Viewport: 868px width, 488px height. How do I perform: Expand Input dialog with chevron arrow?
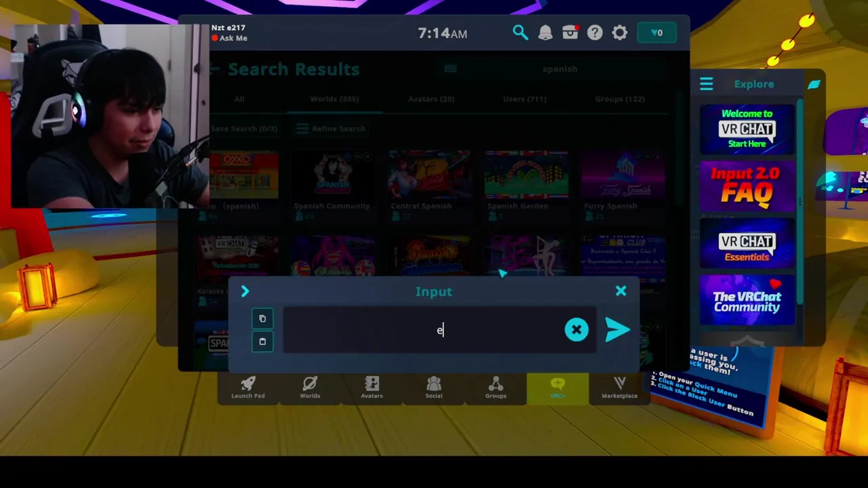245,291
